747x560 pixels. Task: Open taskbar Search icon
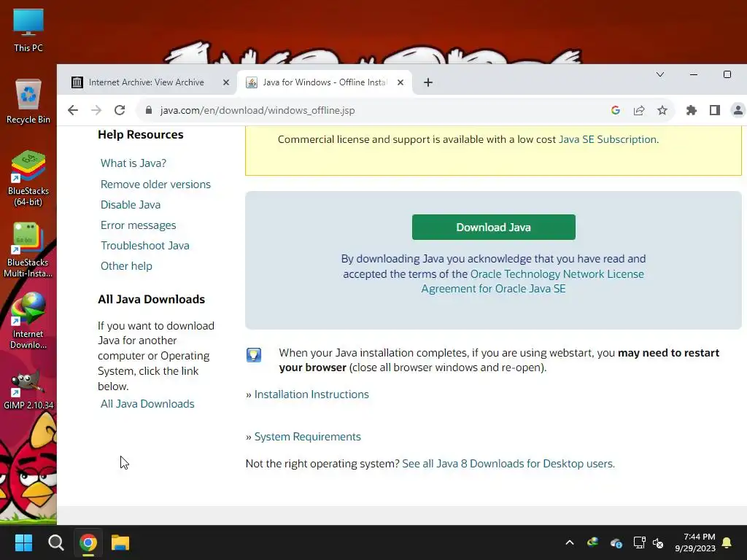coord(55,542)
